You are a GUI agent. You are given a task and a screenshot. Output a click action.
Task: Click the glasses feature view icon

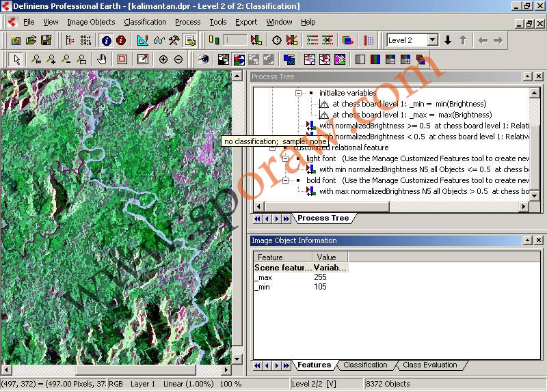[159, 41]
